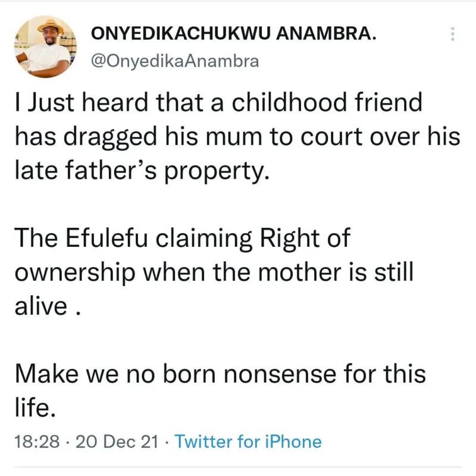476x476 pixels.
Task: Open the three-dot more options menu
Action: pyautogui.click(x=453, y=34)
